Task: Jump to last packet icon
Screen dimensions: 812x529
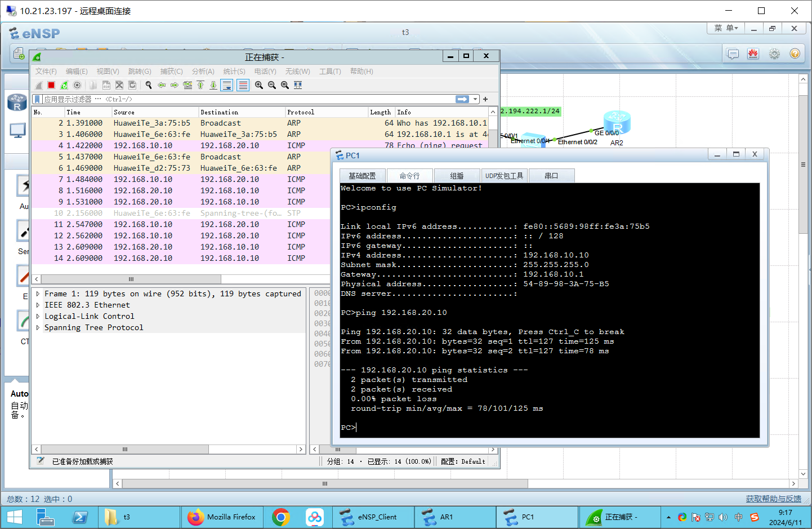Action: [x=213, y=85]
